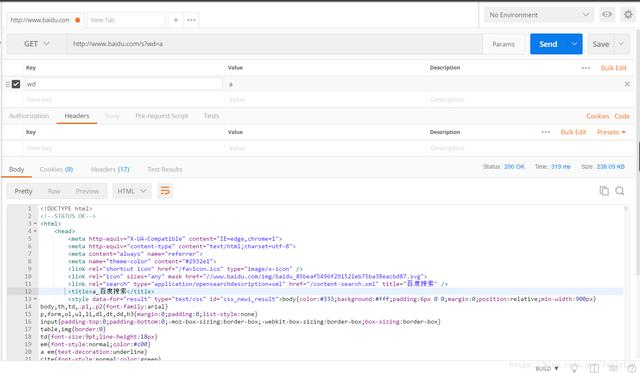Collapse the head tag on line 4
640x373 pixels.
click(35, 231)
